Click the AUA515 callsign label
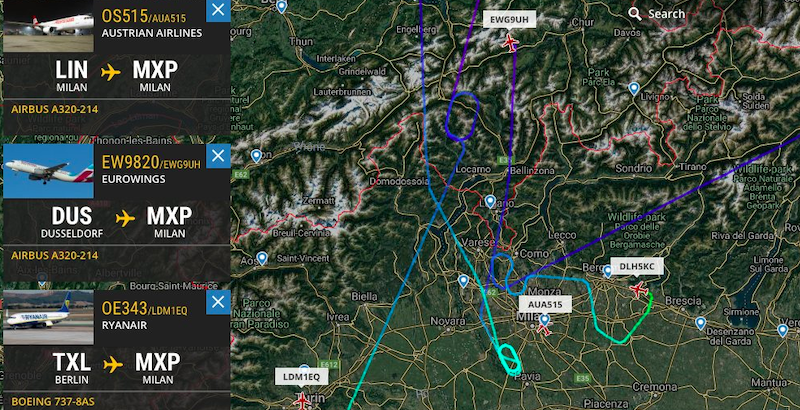Viewport: 800px width, 410px height. 545,304
